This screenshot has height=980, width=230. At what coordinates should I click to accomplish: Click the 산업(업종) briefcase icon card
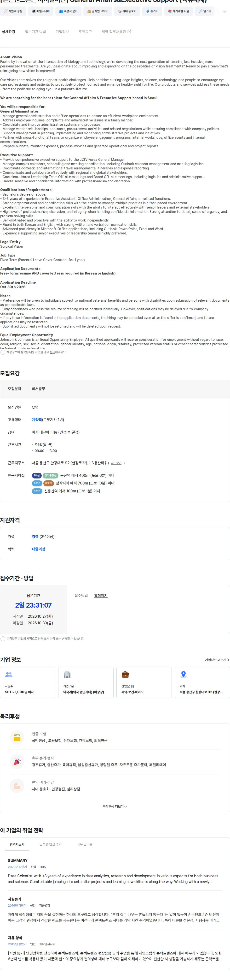click(x=144, y=682)
